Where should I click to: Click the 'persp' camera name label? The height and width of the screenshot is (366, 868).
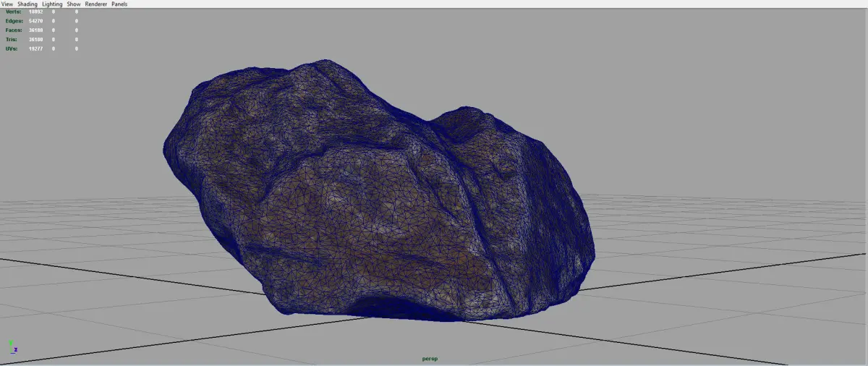430,358
